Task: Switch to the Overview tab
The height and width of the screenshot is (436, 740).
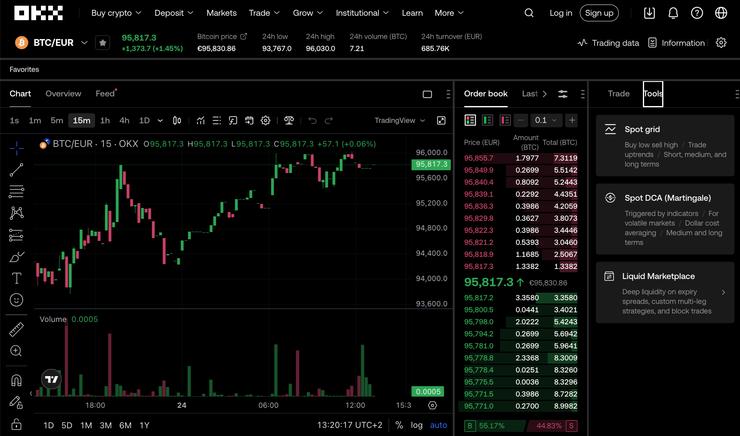Action: click(x=63, y=93)
